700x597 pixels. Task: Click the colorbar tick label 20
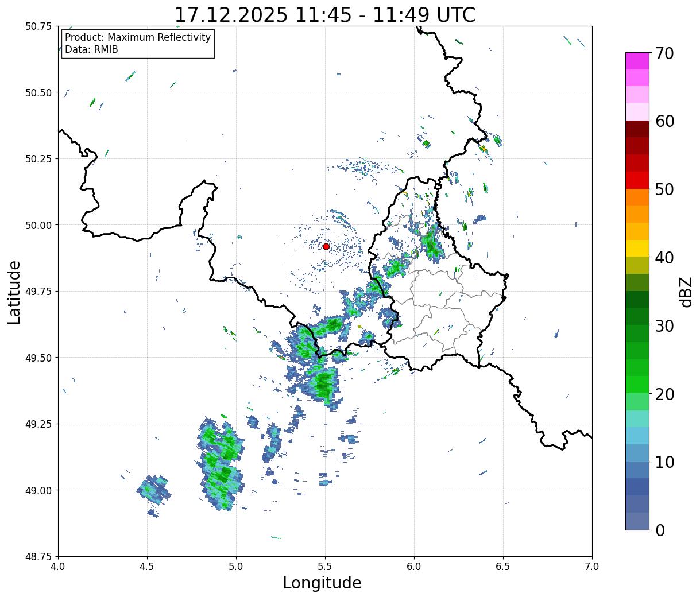pyautogui.click(x=664, y=394)
